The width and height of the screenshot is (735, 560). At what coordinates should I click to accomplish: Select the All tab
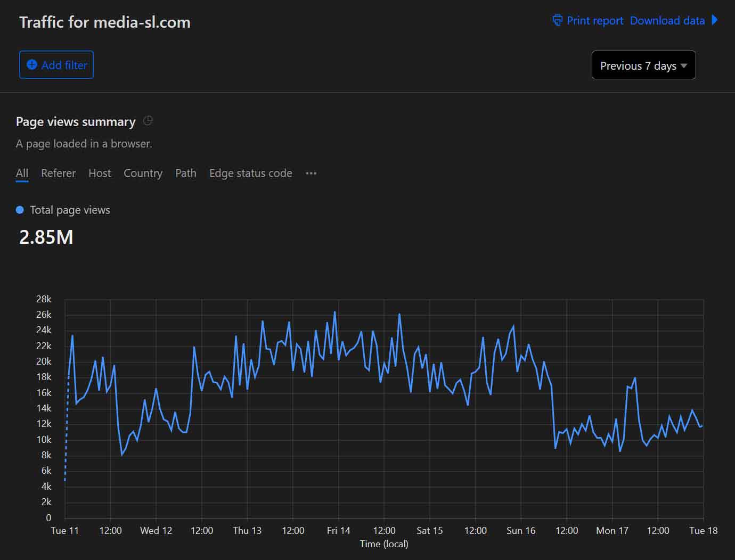[22, 173]
